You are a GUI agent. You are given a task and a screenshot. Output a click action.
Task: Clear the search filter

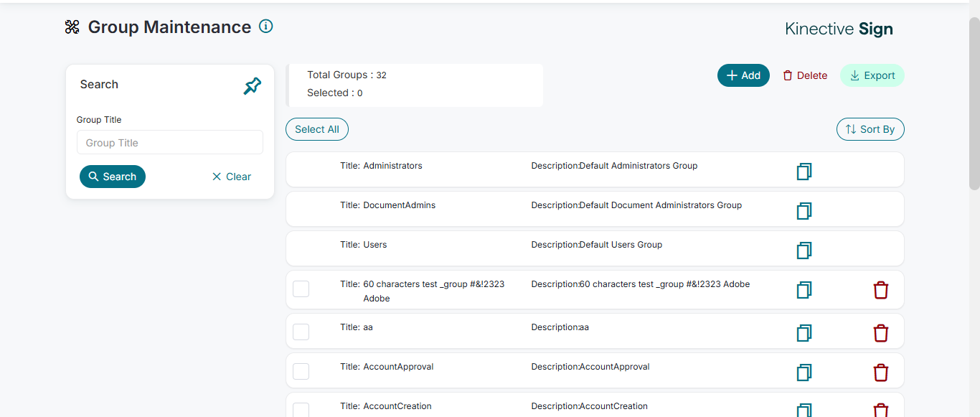[231, 177]
